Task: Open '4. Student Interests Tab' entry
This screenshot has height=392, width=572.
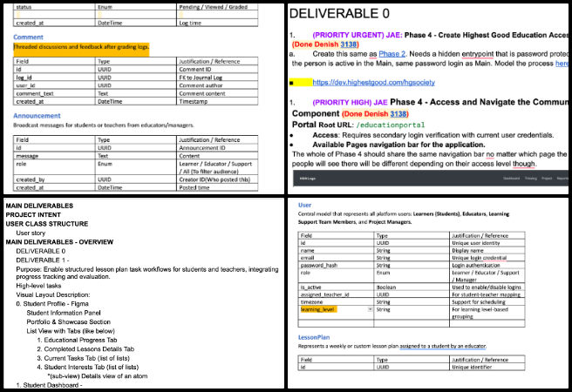Action: click(88, 368)
